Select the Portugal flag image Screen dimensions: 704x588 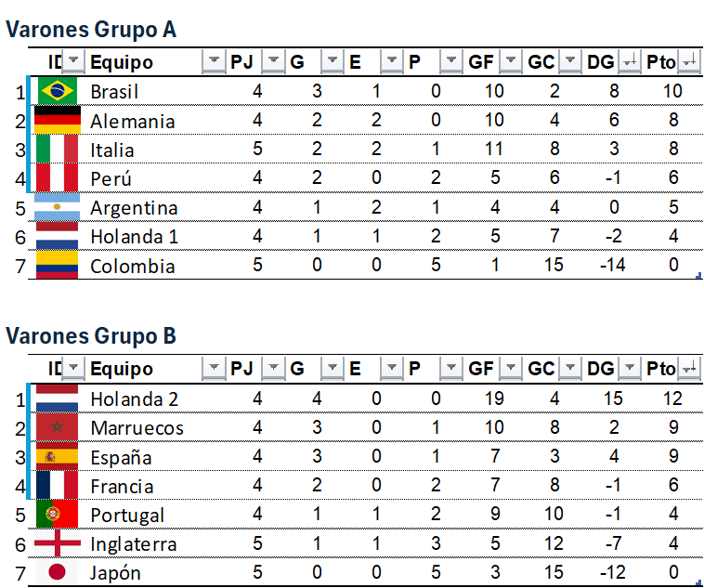(x=58, y=515)
